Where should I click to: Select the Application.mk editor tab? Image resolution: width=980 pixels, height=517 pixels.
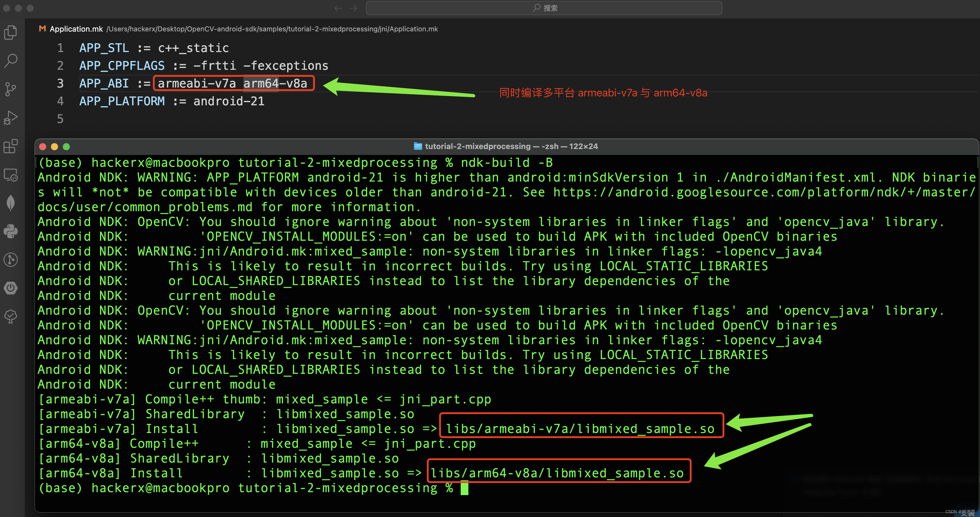click(76, 29)
